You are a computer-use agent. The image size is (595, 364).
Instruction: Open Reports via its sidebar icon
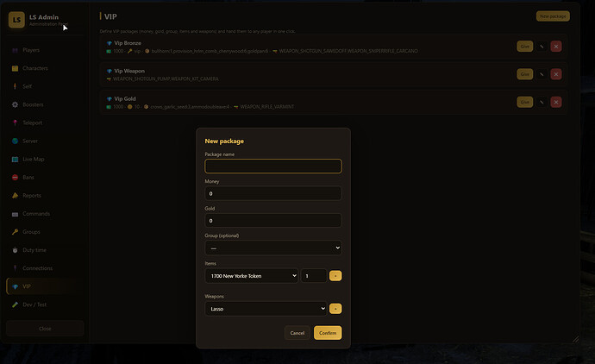click(x=15, y=196)
